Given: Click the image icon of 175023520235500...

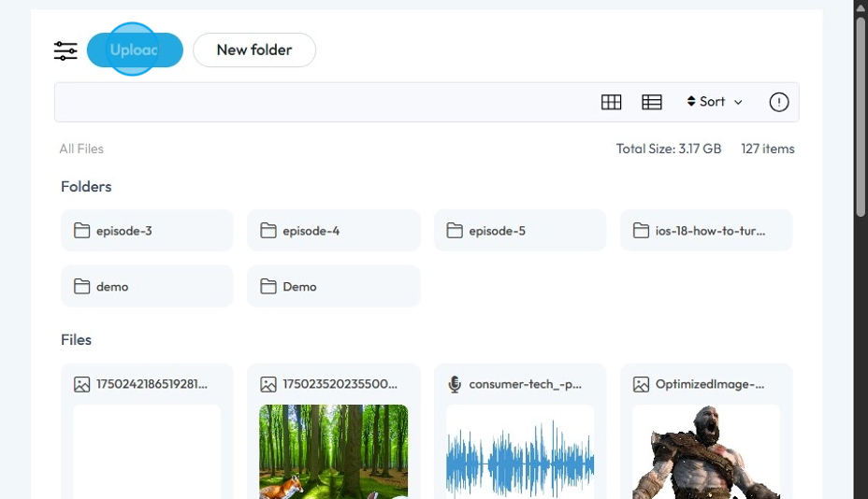Looking at the screenshot, I should coord(268,384).
